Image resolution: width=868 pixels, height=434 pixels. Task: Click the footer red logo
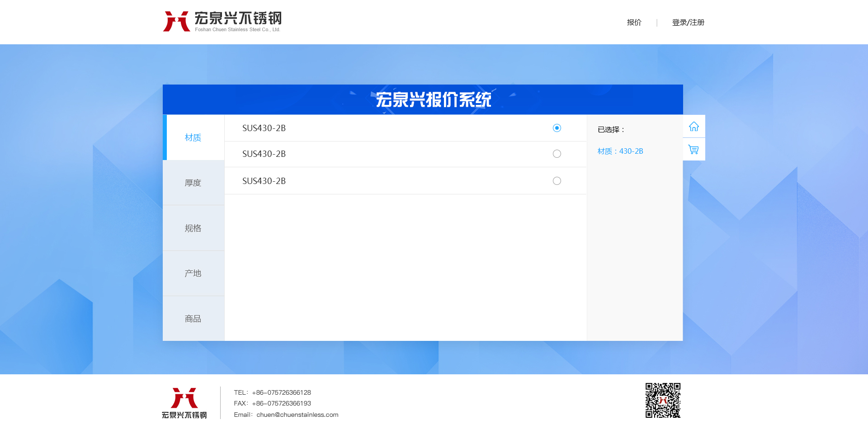click(184, 402)
